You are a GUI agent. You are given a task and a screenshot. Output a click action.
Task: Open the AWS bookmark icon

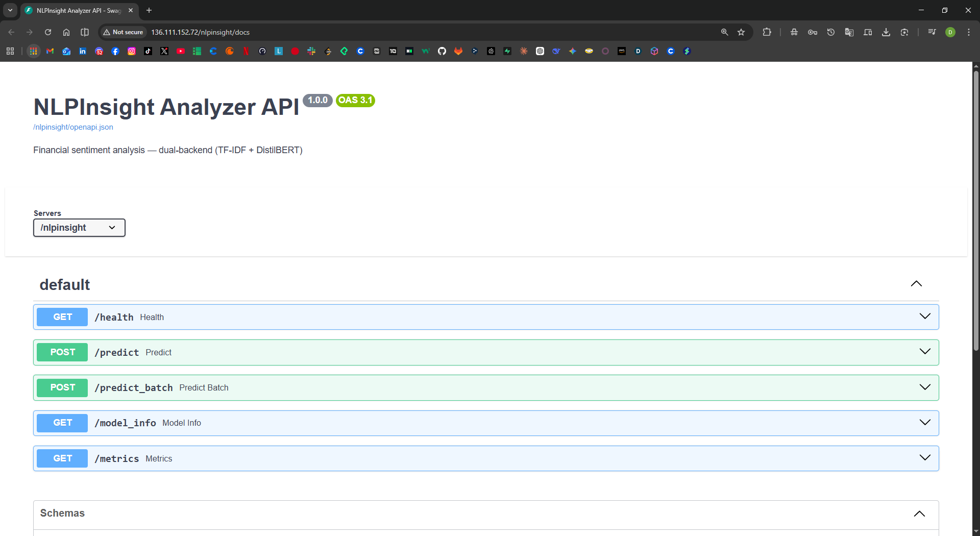tap(622, 51)
